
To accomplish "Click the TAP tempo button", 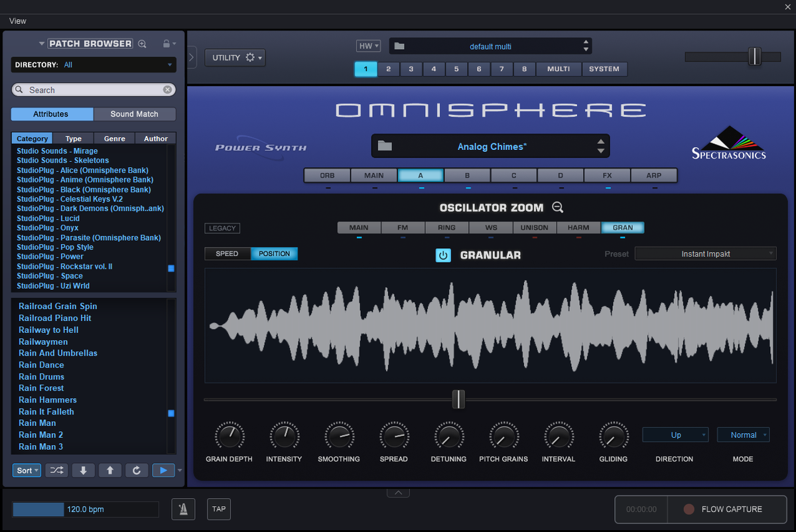I will [219, 509].
